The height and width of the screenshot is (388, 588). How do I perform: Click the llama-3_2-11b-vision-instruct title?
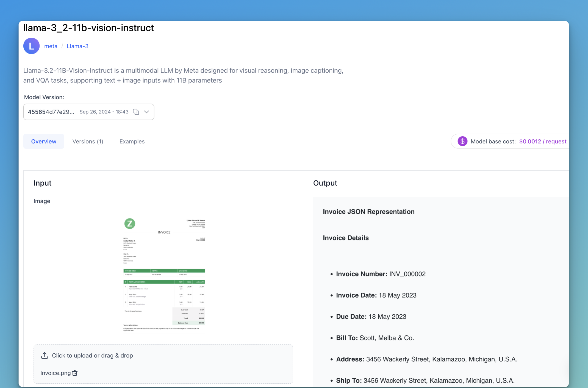click(x=88, y=28)
